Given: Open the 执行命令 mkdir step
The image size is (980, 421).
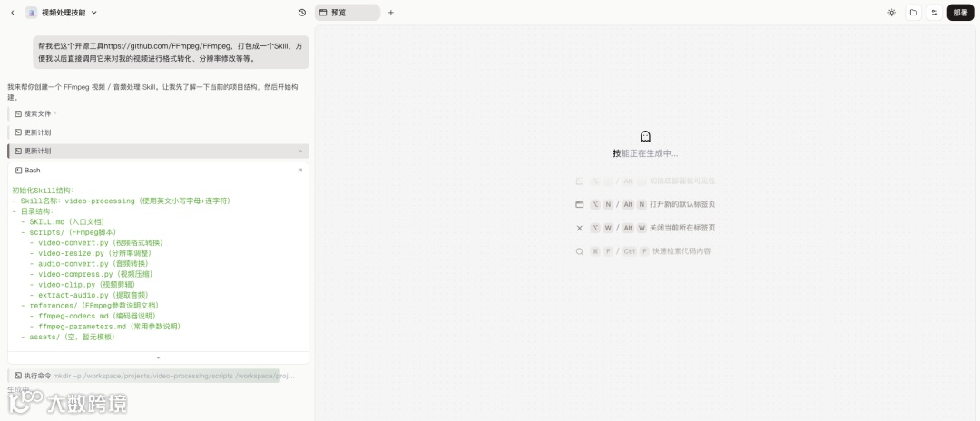Looking at the screenshot, I should [158, 376].
